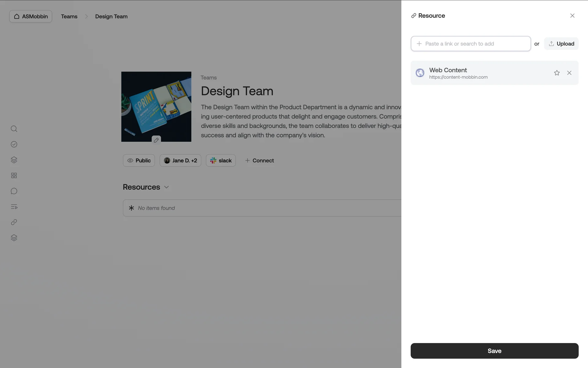The height and width of the screenshot is (368, 588).
Task: Click the Upload button
Action: (561, 44)
